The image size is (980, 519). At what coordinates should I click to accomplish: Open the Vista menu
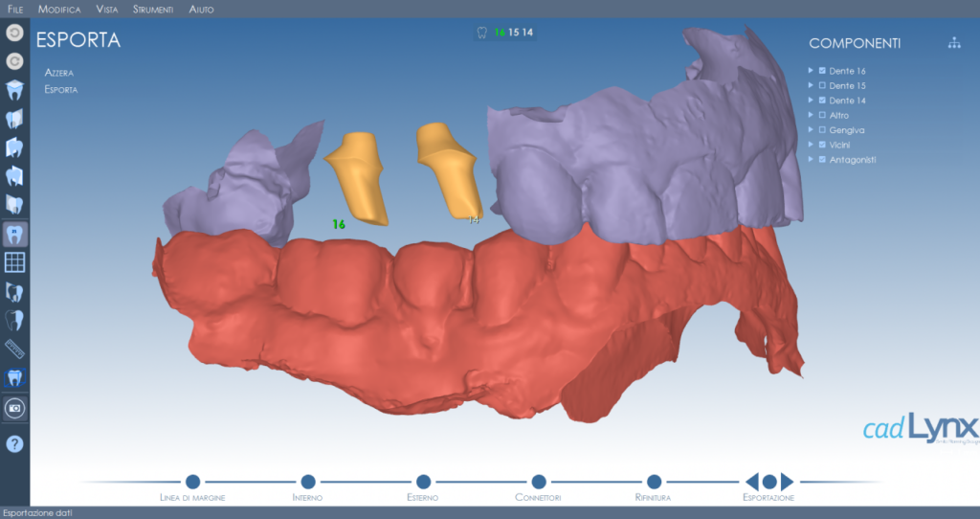pyautogui.click(x=107, y=10)
